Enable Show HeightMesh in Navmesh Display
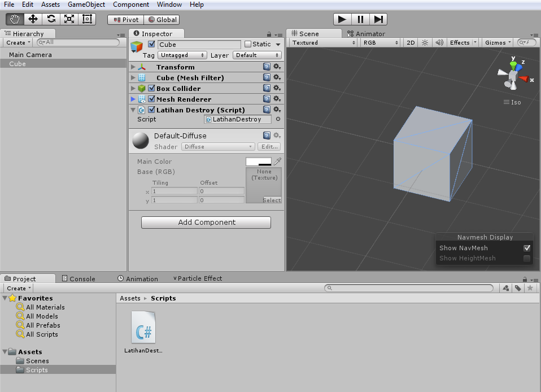The image size is (541, 392). coord(527,258)
